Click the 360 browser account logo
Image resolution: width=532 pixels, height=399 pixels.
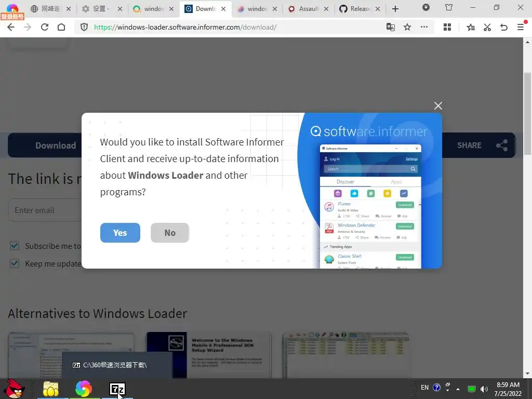click(12, 8)
